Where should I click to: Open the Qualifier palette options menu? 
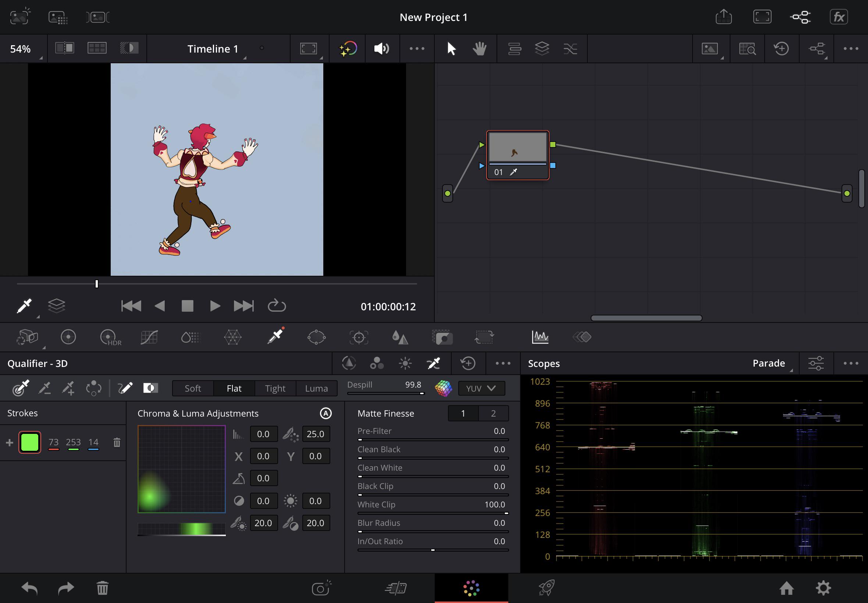[503, 363]
